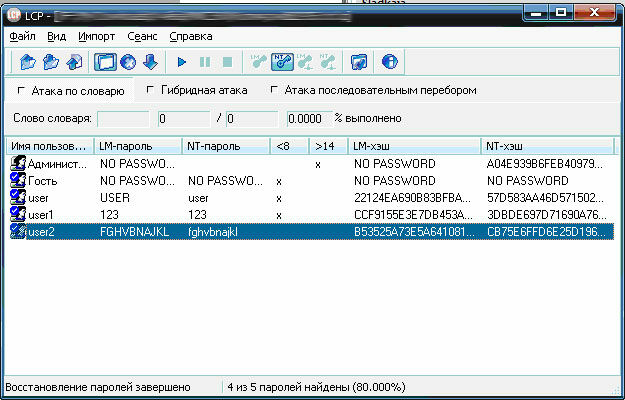Click the LM network key icon

[305, 62]
